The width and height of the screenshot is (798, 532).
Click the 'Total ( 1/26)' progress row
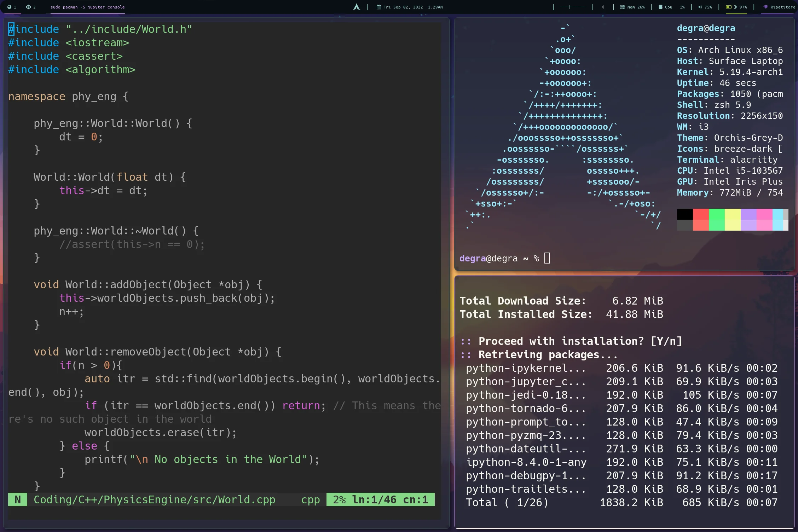(x=621, y=502)
